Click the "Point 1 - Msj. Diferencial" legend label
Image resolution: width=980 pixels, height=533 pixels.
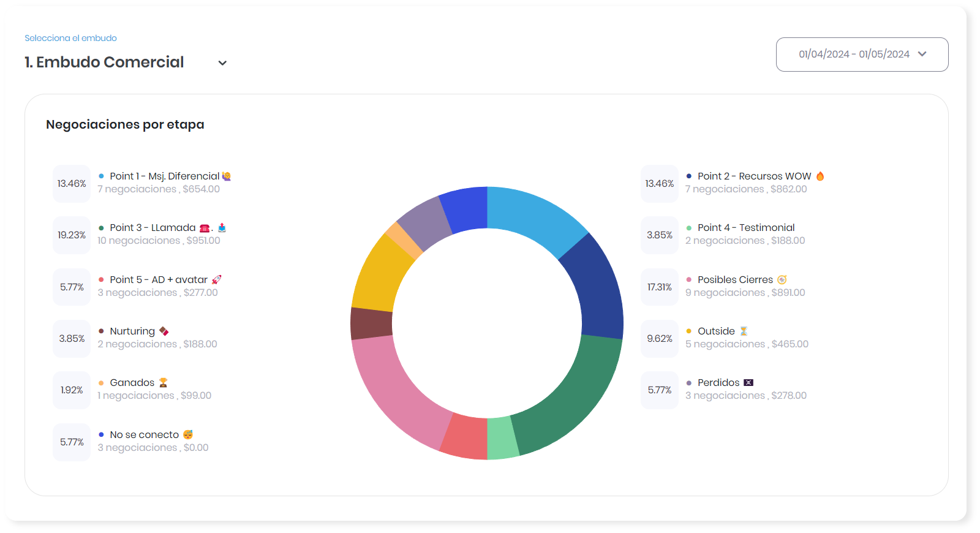[164, 176]
